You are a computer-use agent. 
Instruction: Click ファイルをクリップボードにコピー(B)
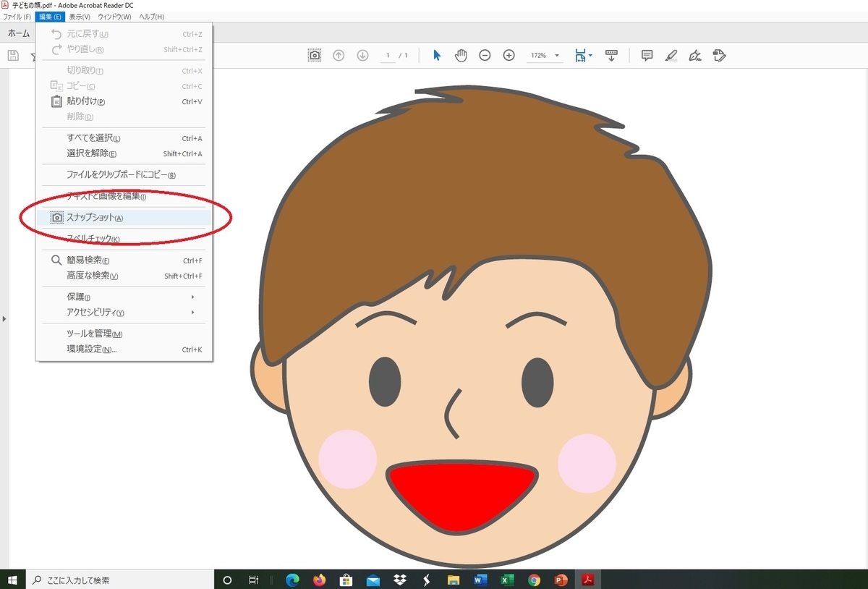pyautogui.click(x=124, y=174)
